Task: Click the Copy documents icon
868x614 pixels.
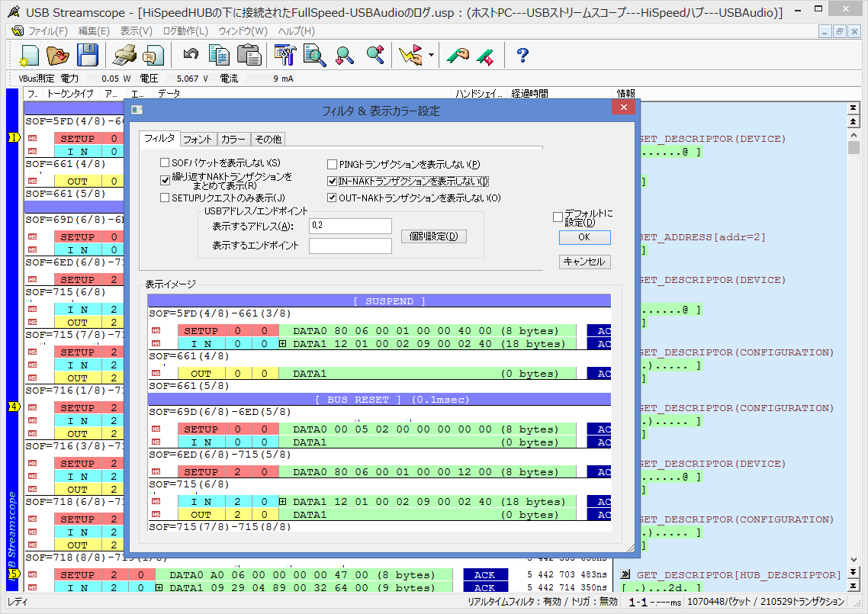Action: (219, 56)
